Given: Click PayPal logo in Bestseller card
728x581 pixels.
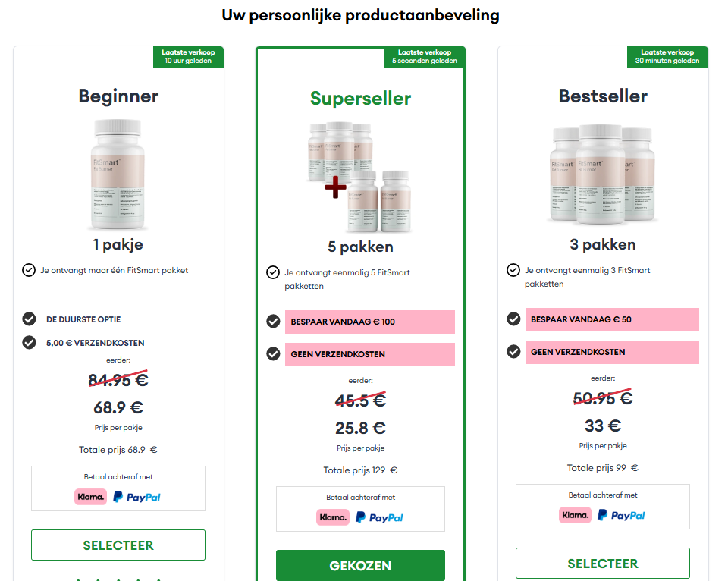Looking at the screenshot, I should pyautogui.click(x=621, y=515).
